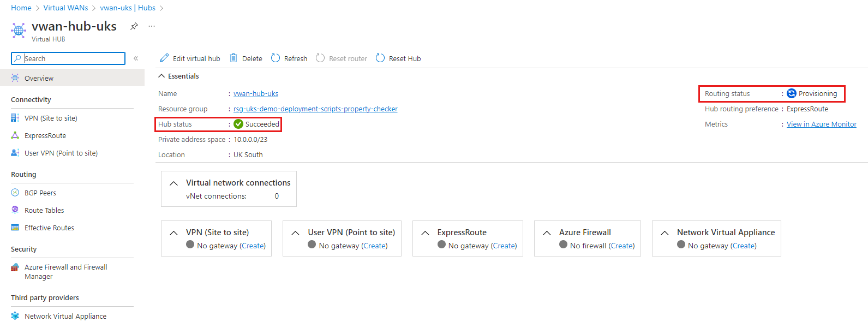Click the ExpressRoute hub routing preference value
This screenshot has height=328, width=868.
click(x=807, y=109)
